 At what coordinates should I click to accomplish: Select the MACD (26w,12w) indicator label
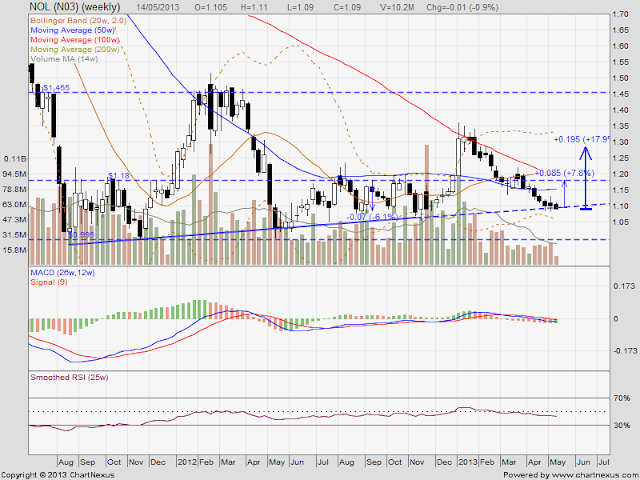(x=62, y=273)
